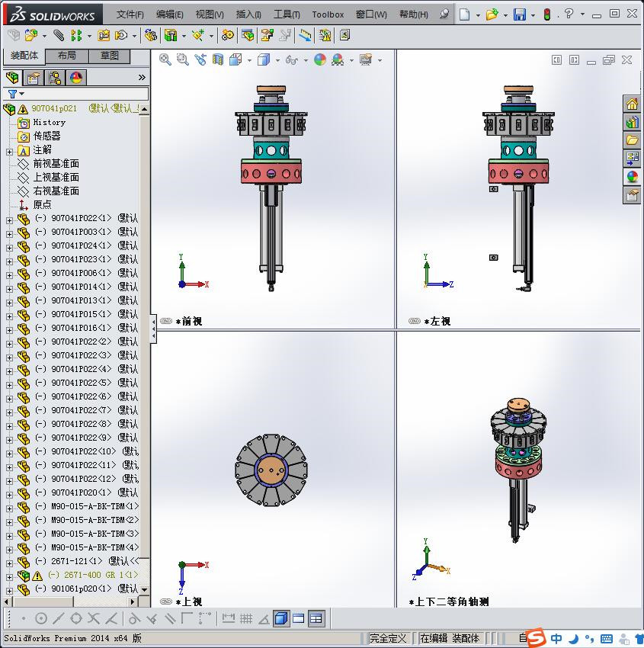Click the Assembly Features icon

pos(171,35)
